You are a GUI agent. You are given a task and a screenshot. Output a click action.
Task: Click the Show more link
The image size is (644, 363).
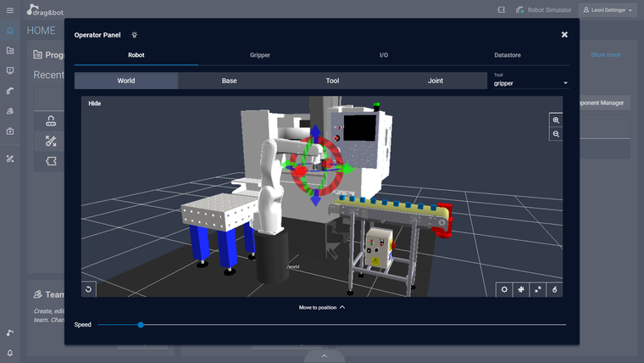605,54
